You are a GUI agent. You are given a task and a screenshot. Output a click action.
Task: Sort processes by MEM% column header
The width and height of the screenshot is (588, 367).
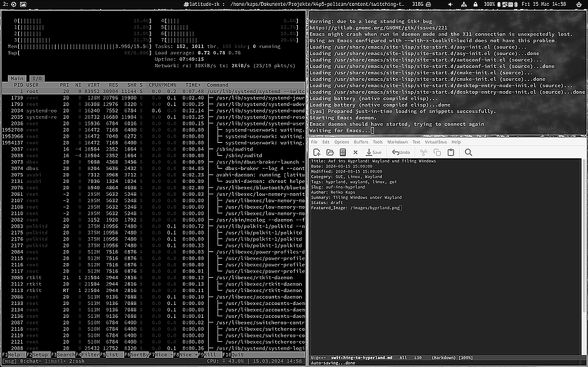point(171,85)
